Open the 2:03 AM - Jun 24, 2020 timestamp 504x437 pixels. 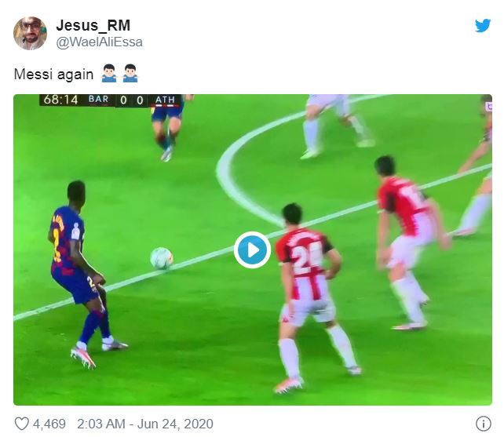[145, 424]
